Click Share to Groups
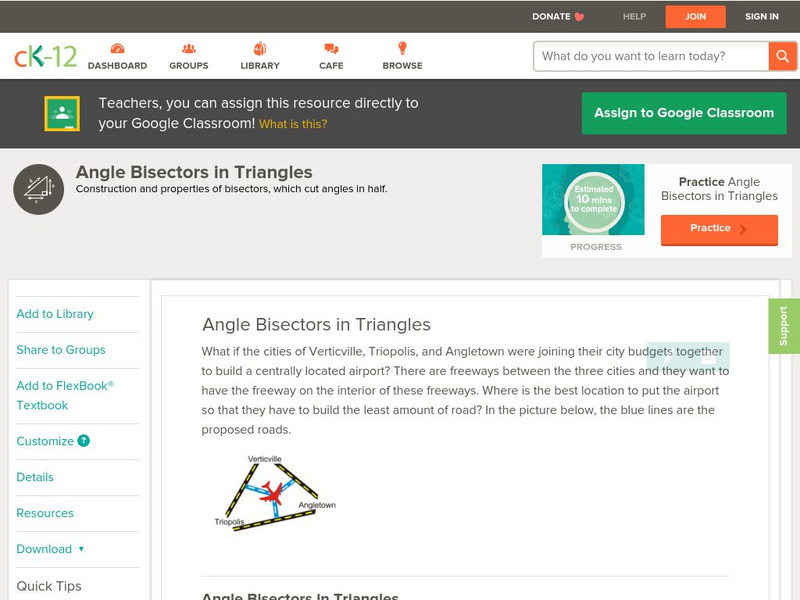 click(x=61, y=350)
